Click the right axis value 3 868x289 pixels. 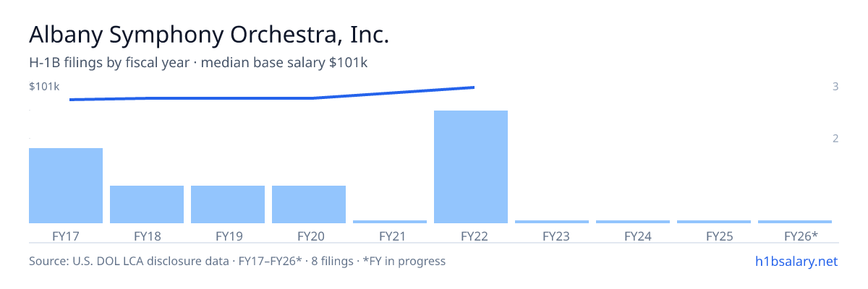pos(835,87)
